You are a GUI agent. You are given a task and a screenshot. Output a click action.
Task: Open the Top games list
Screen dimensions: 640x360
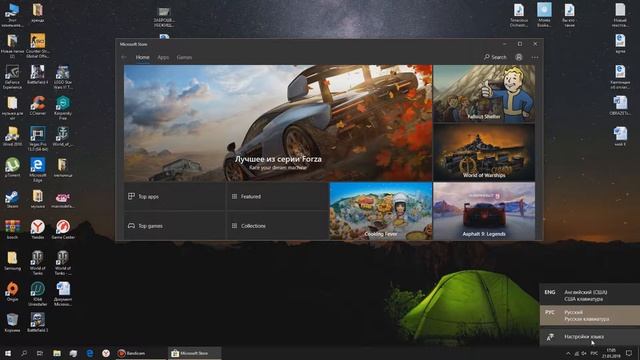pyautogui.click(x=174, y=226)
